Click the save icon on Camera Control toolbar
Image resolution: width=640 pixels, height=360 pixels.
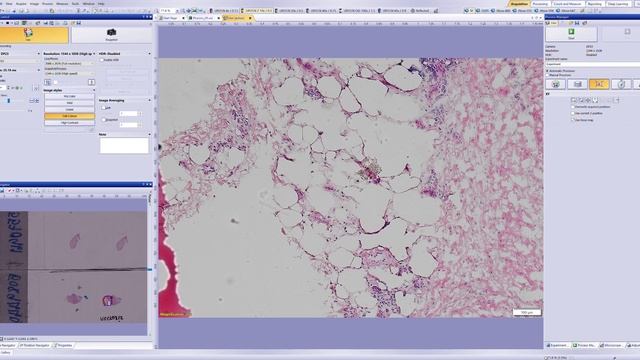tap(79, 23)
